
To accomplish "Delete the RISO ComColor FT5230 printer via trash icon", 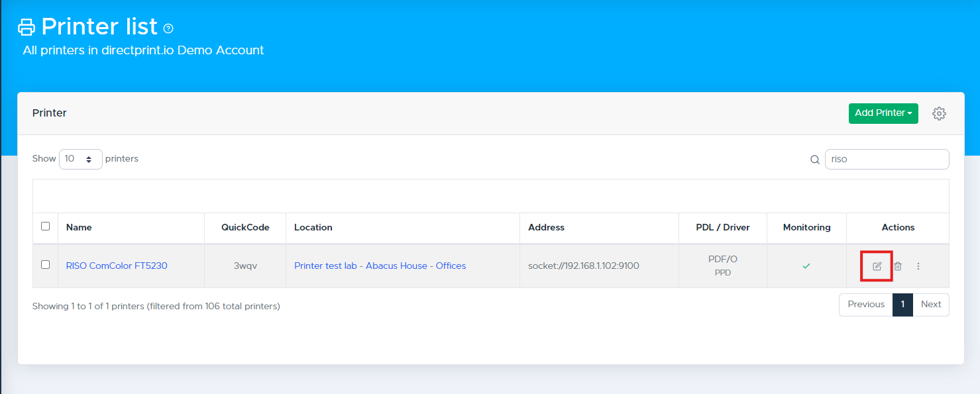I will (x=898, y=266).
